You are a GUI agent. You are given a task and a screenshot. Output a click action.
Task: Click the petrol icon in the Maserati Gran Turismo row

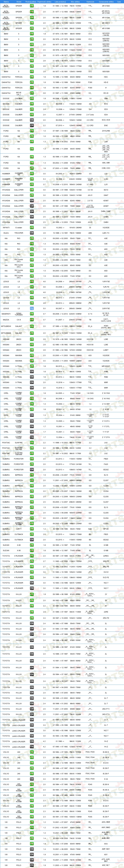[32, 314]
